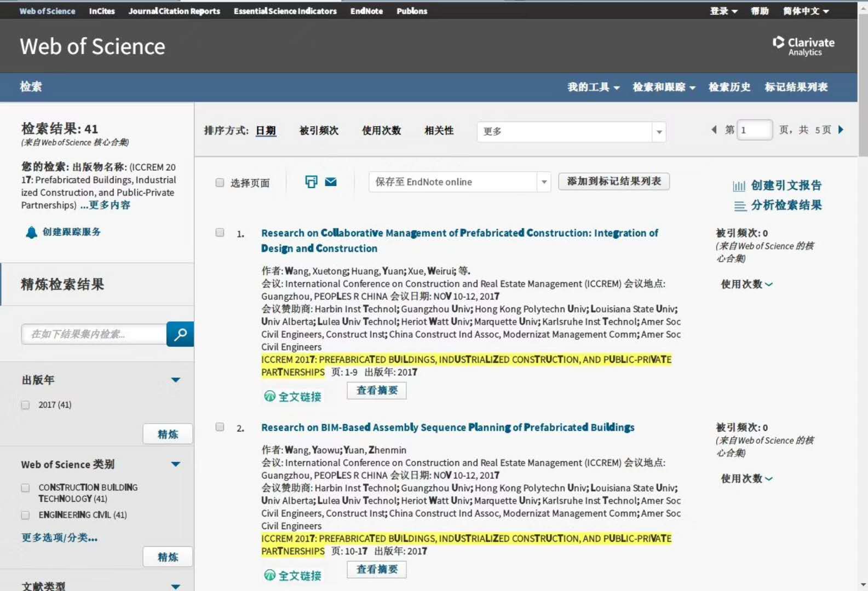This screenshot has height=591, width=868.
Task: Switch to Journal Citation Reports
Action: (x=174, y=11)
